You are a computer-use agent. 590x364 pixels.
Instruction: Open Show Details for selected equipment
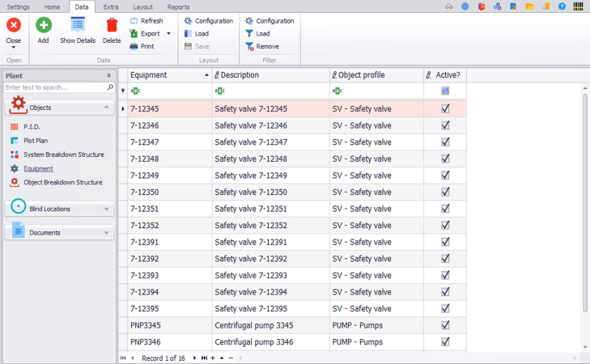click(78, 29)
